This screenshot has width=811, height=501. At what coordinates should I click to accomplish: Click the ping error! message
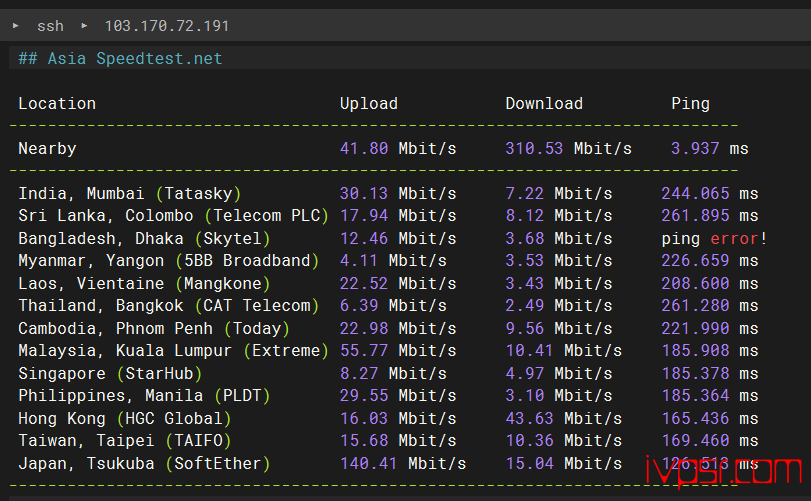[714, 238]
